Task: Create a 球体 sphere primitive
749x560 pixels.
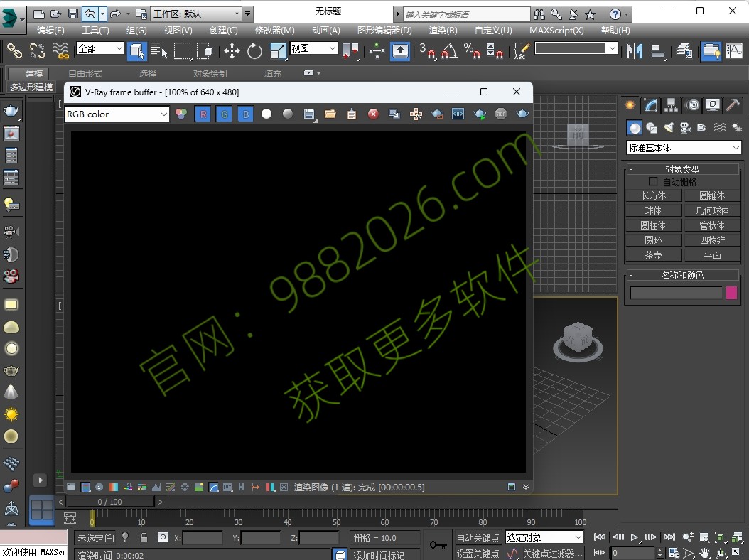Action: [x=654, y=210]
